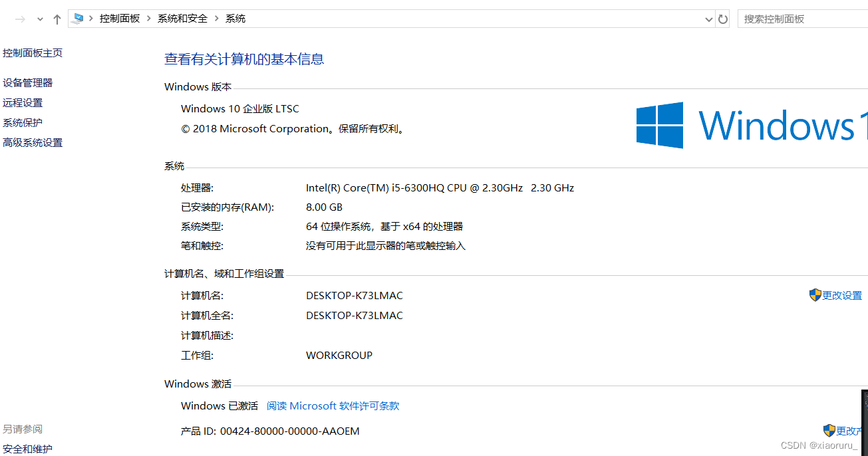Open recent locations dropdown arrow
The width and height of the screenshot is (868, 456).
pos(40,19)
